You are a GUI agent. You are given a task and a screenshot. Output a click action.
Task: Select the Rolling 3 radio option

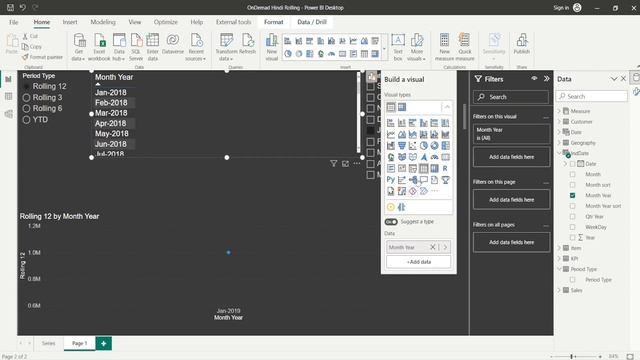[x=27, y=98]
